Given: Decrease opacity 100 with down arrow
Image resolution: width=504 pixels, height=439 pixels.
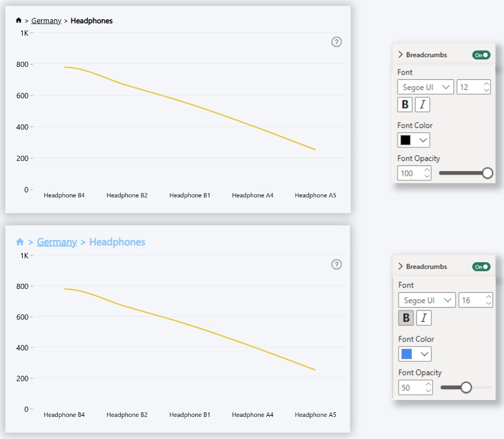Looking at the screenshot, I should pos(427,176).
